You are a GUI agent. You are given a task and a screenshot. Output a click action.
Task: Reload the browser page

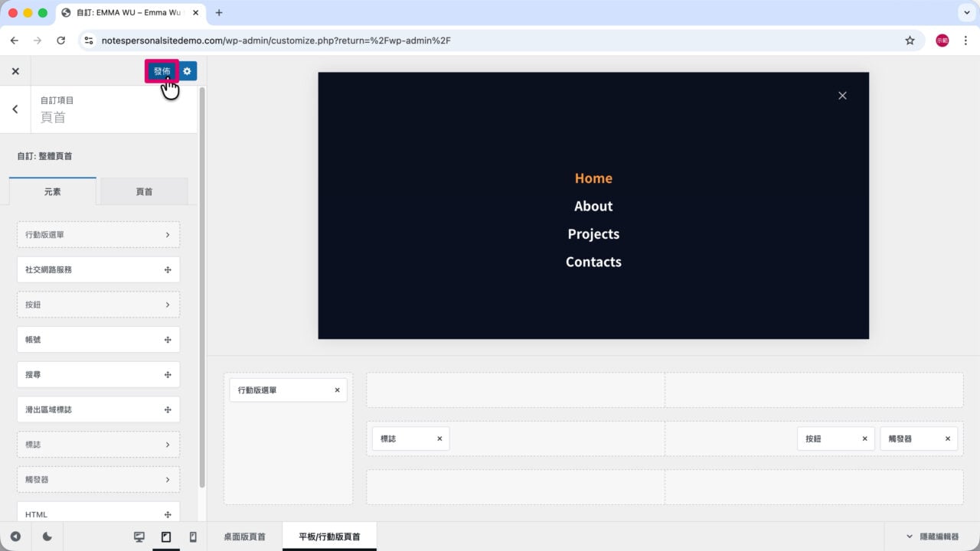[61, 41]
